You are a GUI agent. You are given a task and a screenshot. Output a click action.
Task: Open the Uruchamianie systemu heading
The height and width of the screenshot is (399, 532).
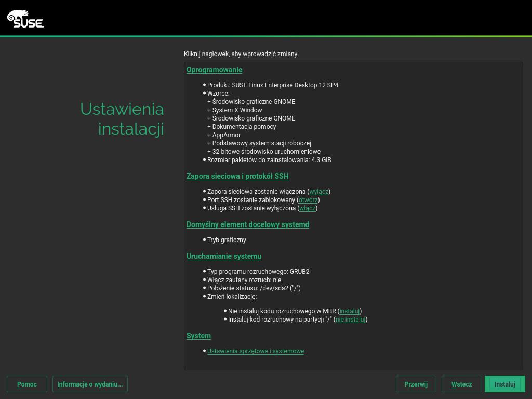click(x=223, y=256)
